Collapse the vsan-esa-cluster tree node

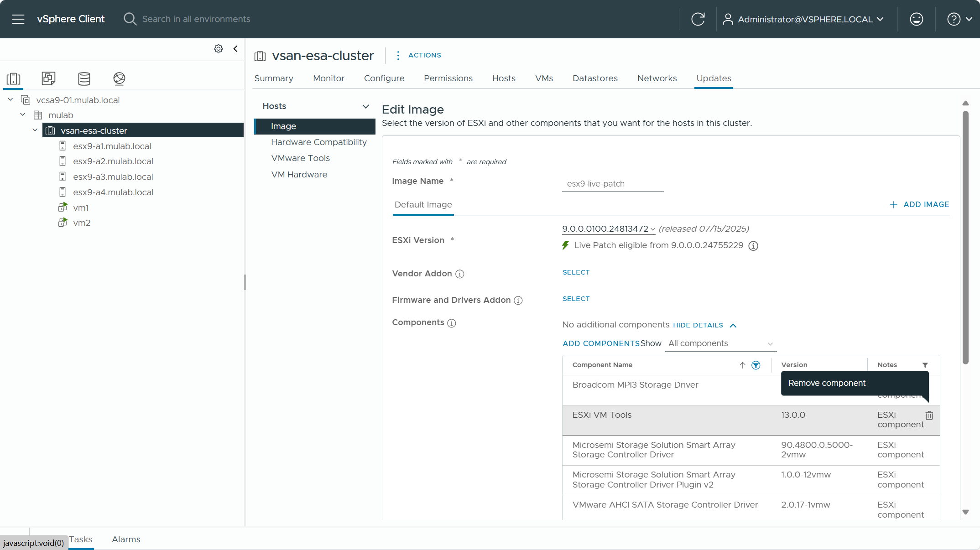[x=35, y=130]
